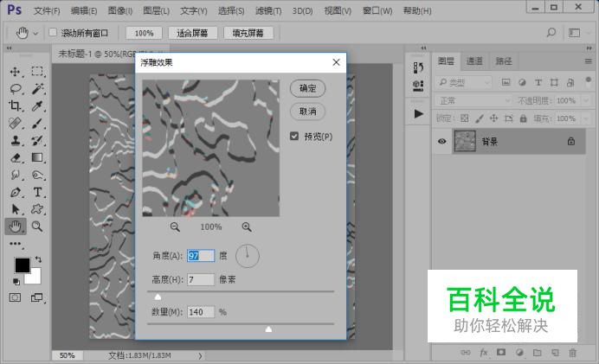Select the Custom Shape tool
The image size is (599, 364).
[37, 208]
